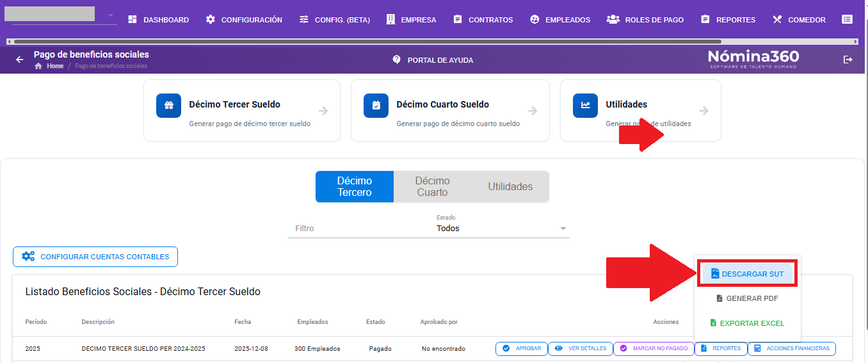Open the Configuración menu
Screen dimensions: 868x363
pyautogui.click(x=244, y=20)
